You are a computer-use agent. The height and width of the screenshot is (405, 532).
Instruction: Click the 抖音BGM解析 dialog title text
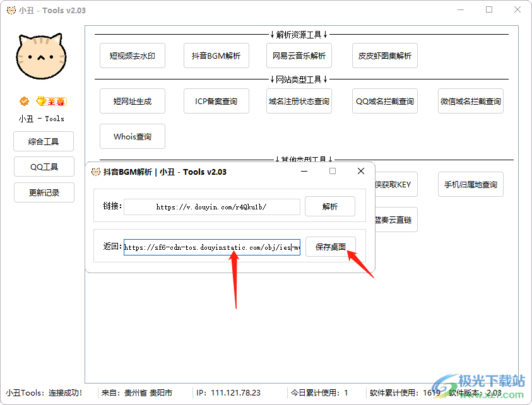click(x=165, y=172)
